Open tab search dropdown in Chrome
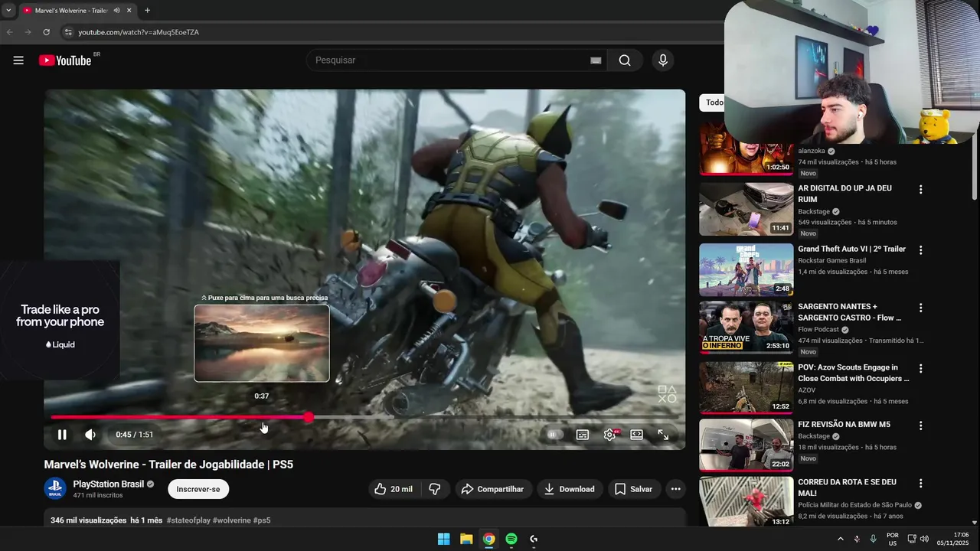The height and width of the screenshot is (551, 980). [8, 11]
